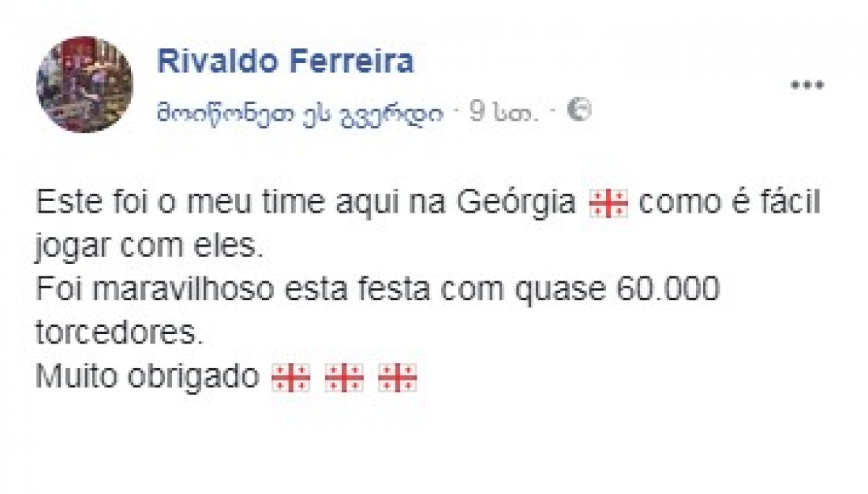Open Rivaldo Ferreira's profile picture
Viewport: 868px width, 494px height.
85,85
